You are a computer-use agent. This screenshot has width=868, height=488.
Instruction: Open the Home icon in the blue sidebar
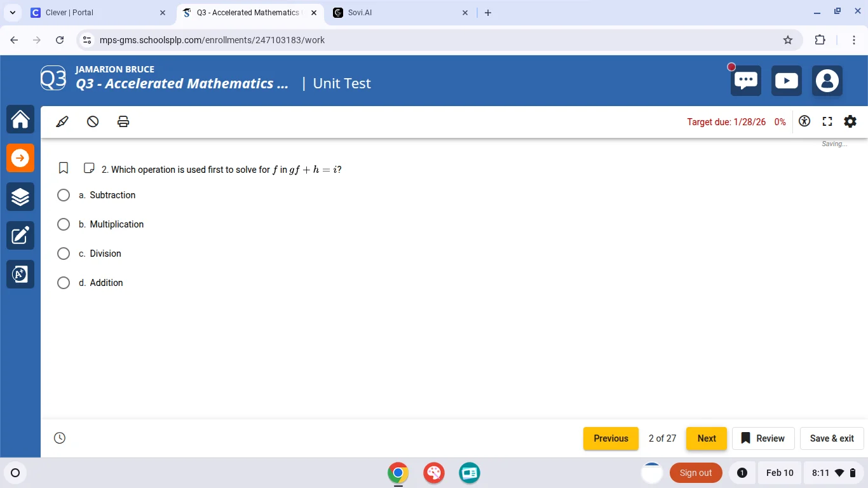coord(20,119)
